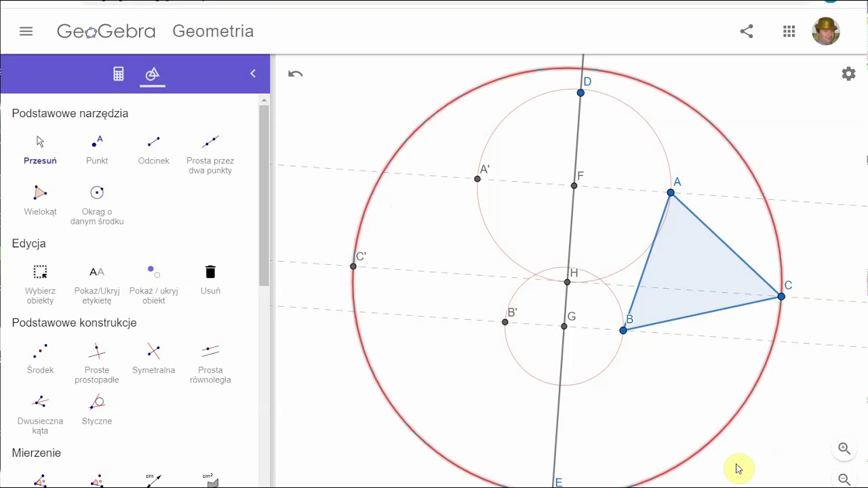Select the Styczne tangents tool

97,410
